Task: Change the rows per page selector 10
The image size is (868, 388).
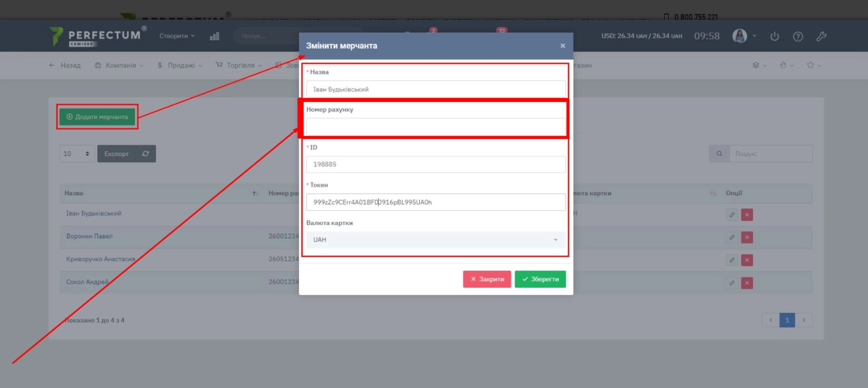Action: point(77,154)
